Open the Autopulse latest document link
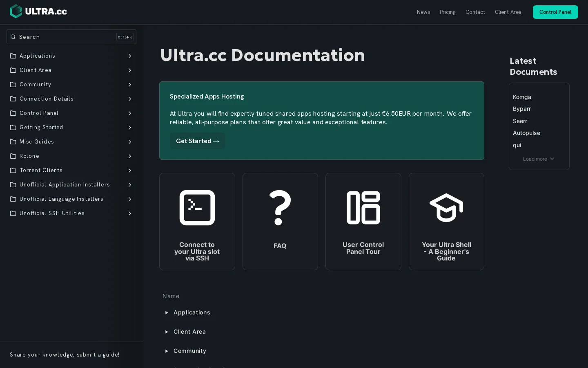 526,133
